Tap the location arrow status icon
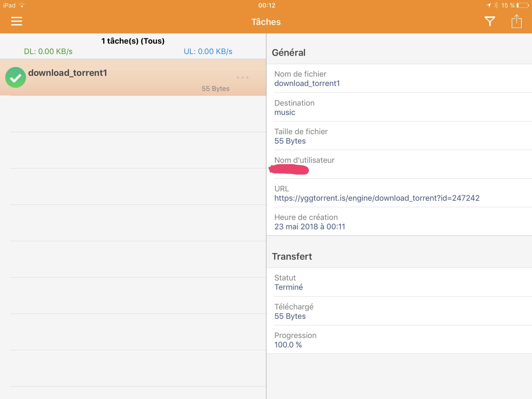532x399 pixels. point(488,5)
